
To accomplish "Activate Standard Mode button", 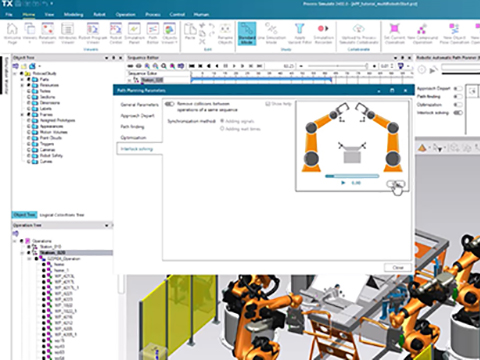I will (247, 33).
